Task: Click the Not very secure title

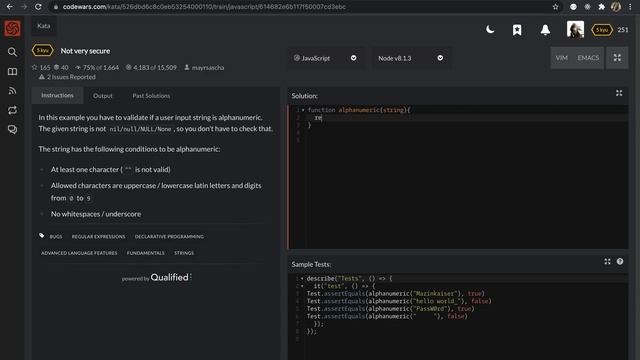Action: tap(85, 51)
